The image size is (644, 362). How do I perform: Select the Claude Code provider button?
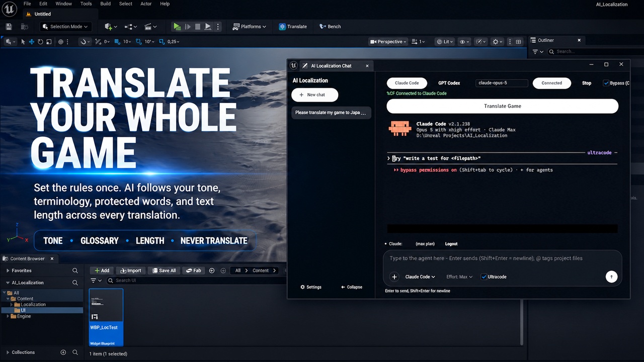407,83
